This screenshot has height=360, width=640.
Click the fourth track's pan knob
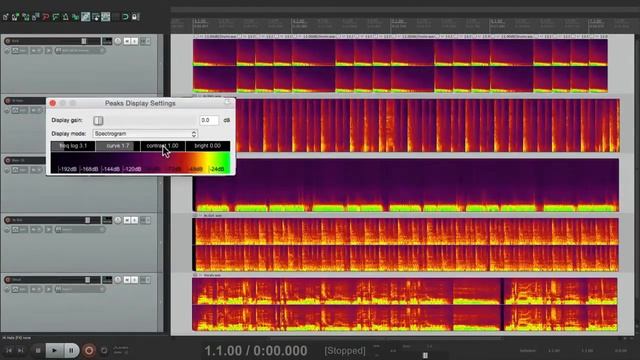click(118, 220)
